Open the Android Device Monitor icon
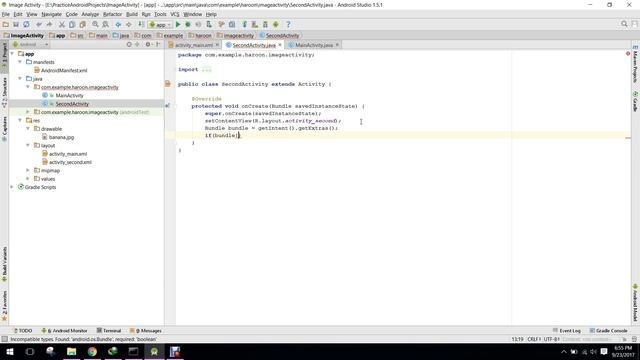Screen dimensions: 640x360 click(x=276, y=24)
